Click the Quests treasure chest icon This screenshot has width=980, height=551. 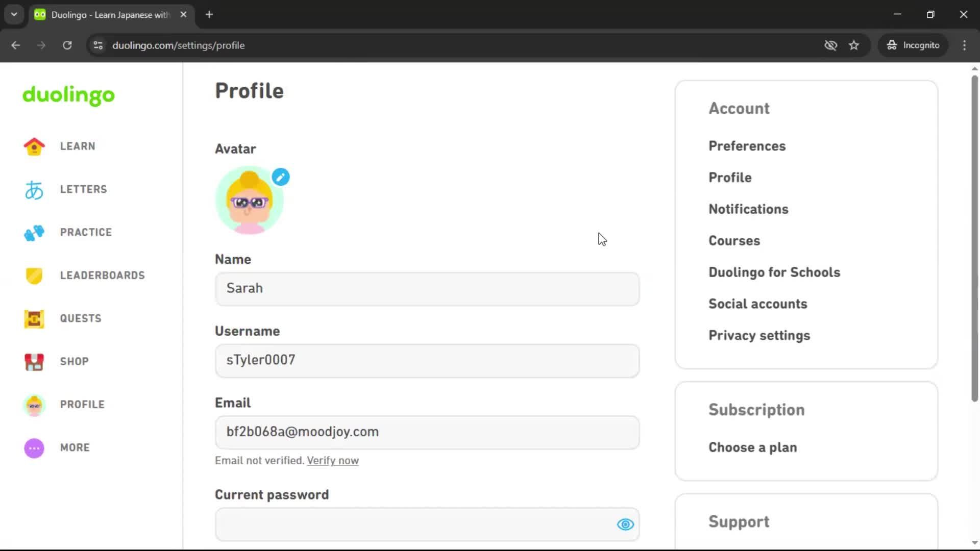34,318
